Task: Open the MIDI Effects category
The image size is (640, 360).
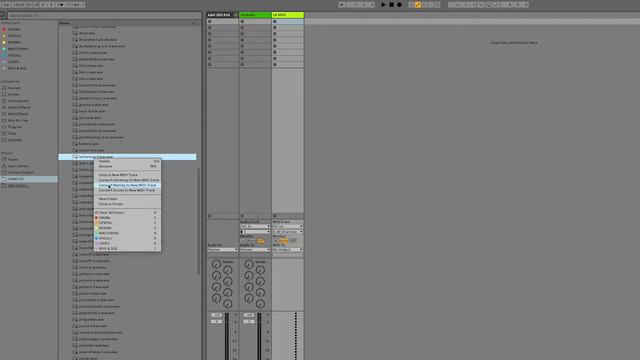Action: pos(18,114)
